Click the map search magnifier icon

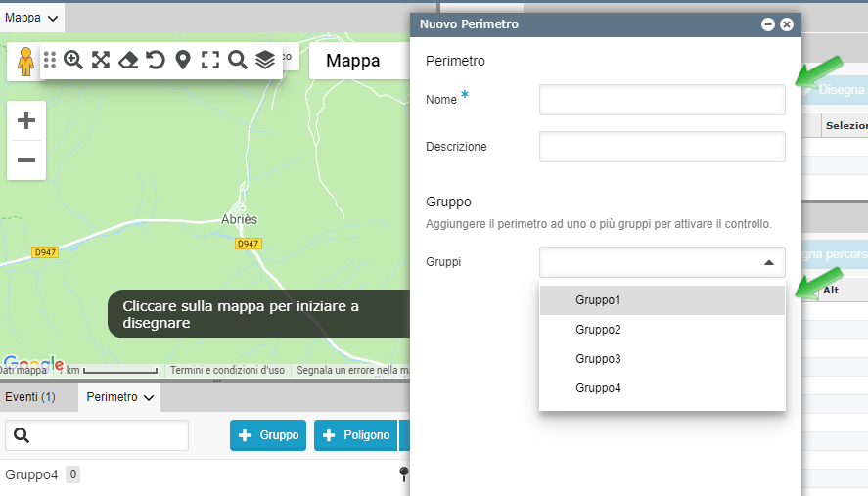[x=237, y=60]
